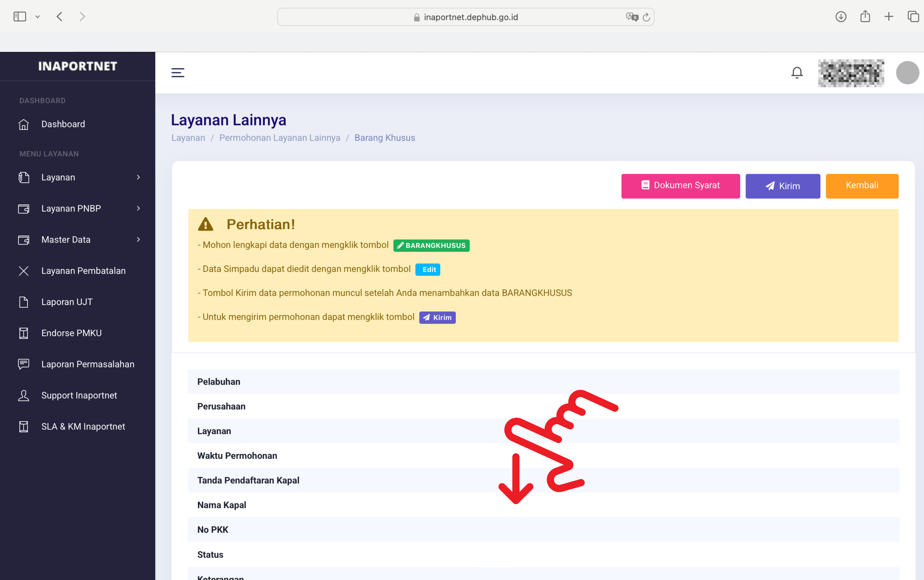
Task: Click the Permohonan Layanan Lainnya breadcrumb
Action: click(279, 138)
